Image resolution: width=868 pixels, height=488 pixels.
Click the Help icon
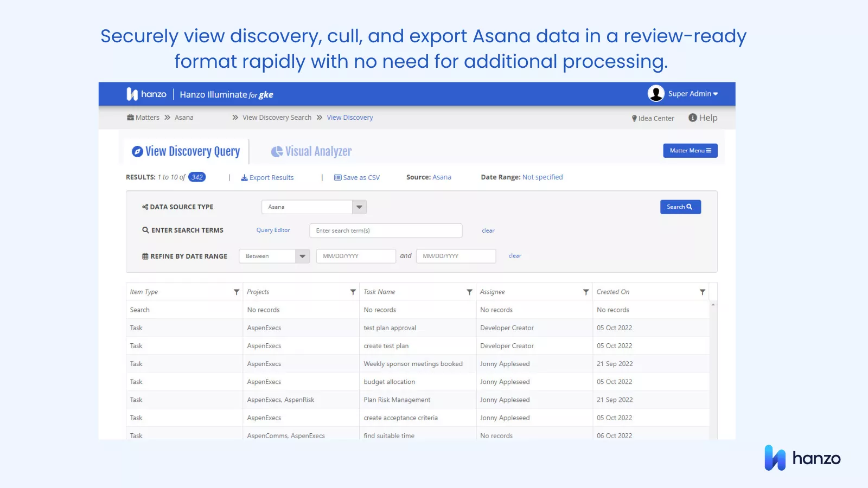click(693, 118)
